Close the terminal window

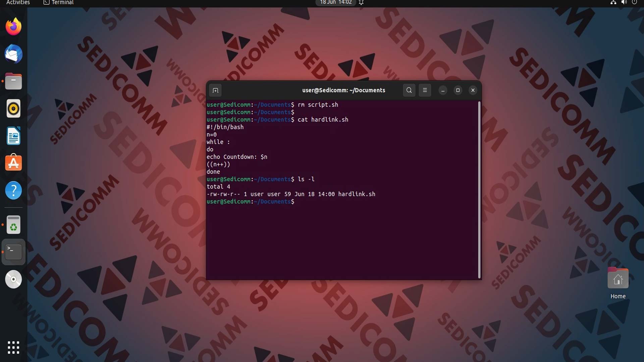click(473, 90)
